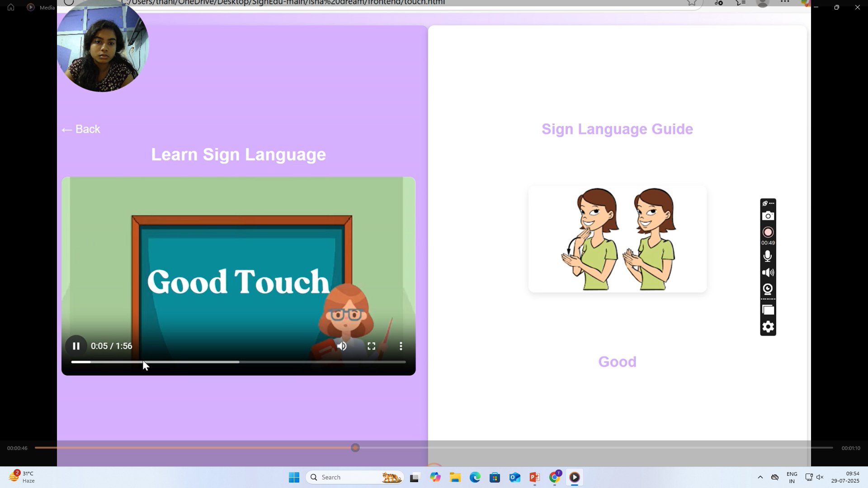Pause the Good Touch video
Screen dimensions: 868x488
(x=76, y=346)
